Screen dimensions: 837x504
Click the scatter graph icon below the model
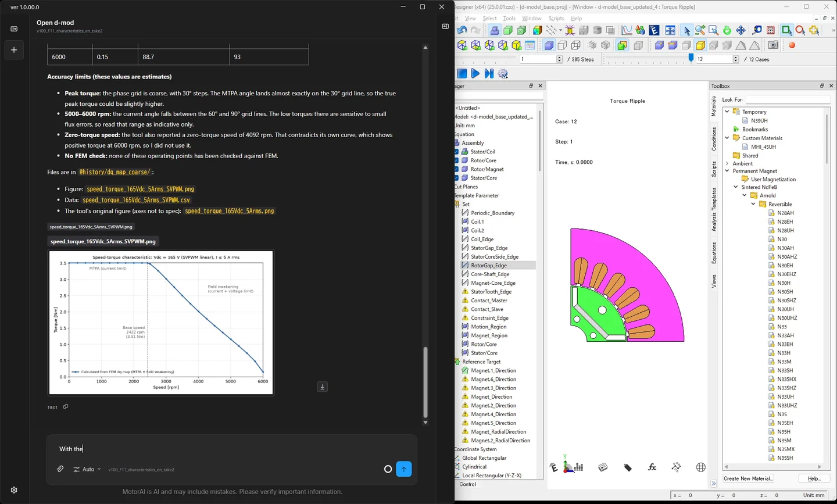click(x=676, y=467)
